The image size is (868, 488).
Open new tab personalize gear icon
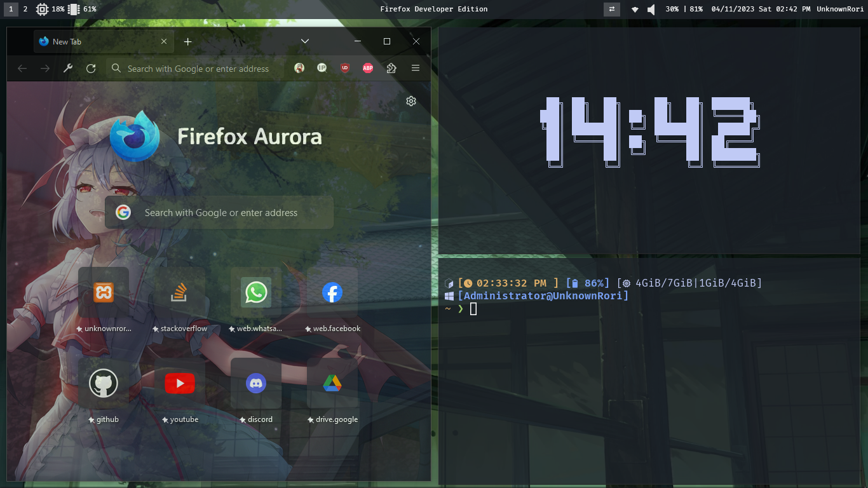411,101
